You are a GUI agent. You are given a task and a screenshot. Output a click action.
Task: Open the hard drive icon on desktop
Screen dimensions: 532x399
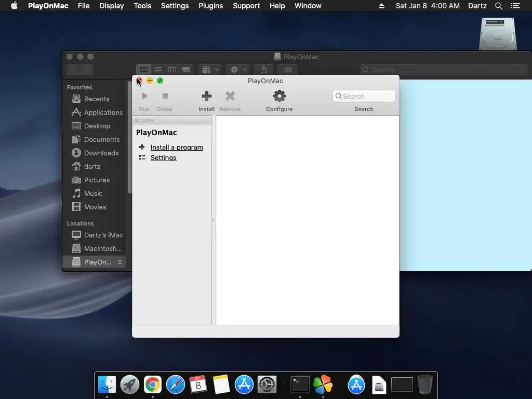click(x=498, y=34)
